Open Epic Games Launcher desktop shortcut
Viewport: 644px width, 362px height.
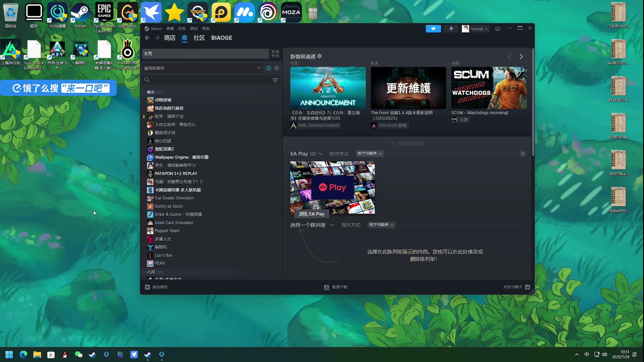[x=104, y=18]
